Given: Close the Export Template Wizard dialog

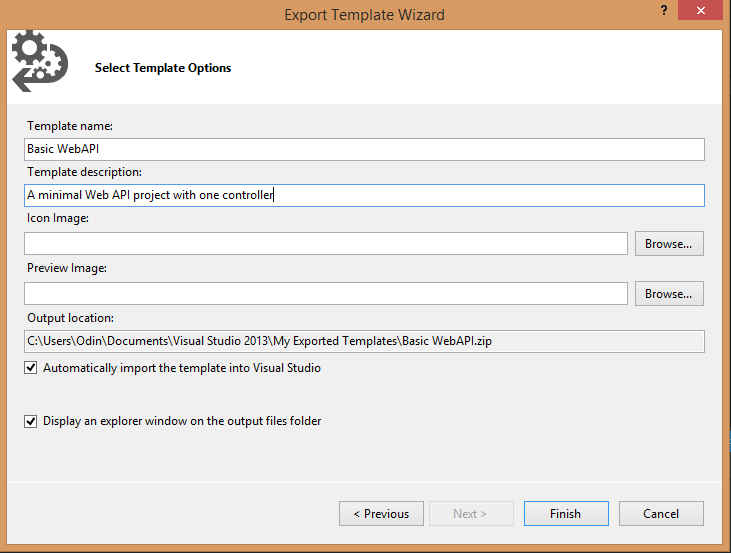Looking at the screenshot, I should click(x=701, y=10).
